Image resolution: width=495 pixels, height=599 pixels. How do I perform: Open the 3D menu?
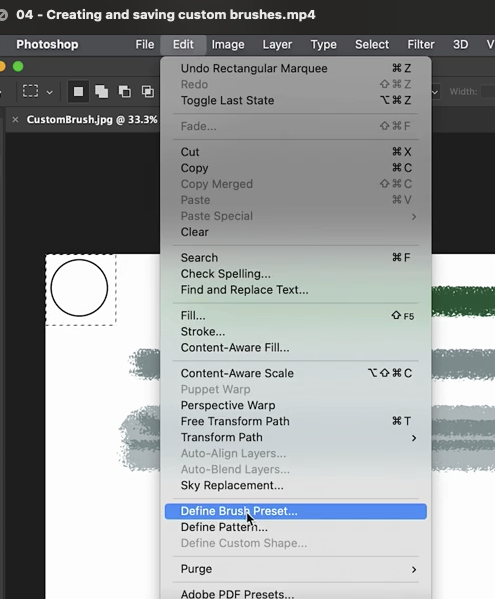tap(461, 44)
